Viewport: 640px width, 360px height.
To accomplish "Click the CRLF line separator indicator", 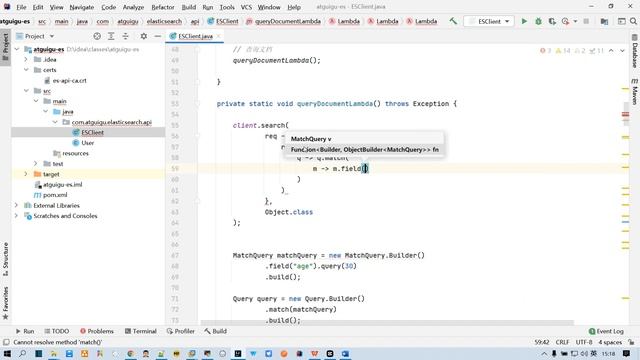I will pyautogui.click(x=562, y=342).
